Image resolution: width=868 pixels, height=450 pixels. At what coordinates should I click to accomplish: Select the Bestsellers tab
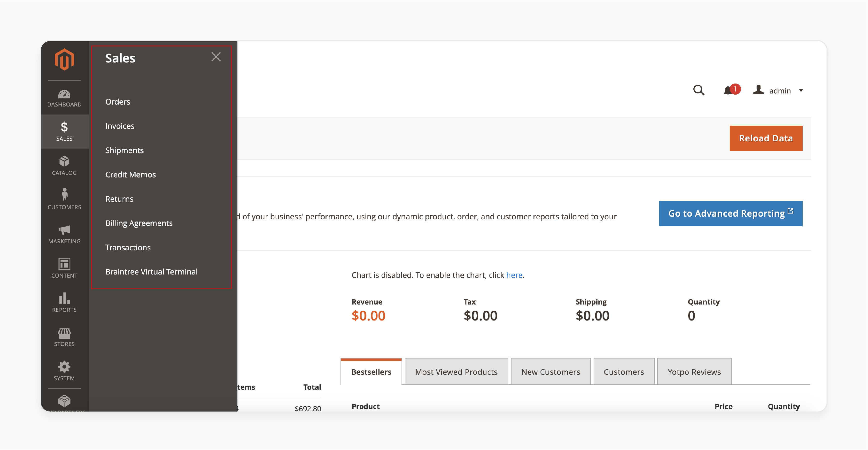pos(371,372)
